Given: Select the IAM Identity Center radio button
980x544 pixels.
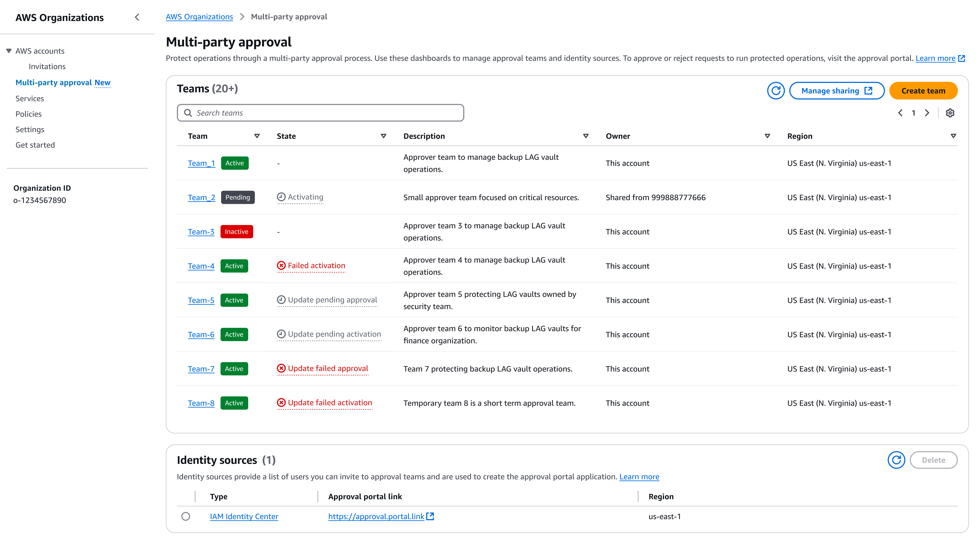Looking at the screenshot, I should click(x=186, y=516).
